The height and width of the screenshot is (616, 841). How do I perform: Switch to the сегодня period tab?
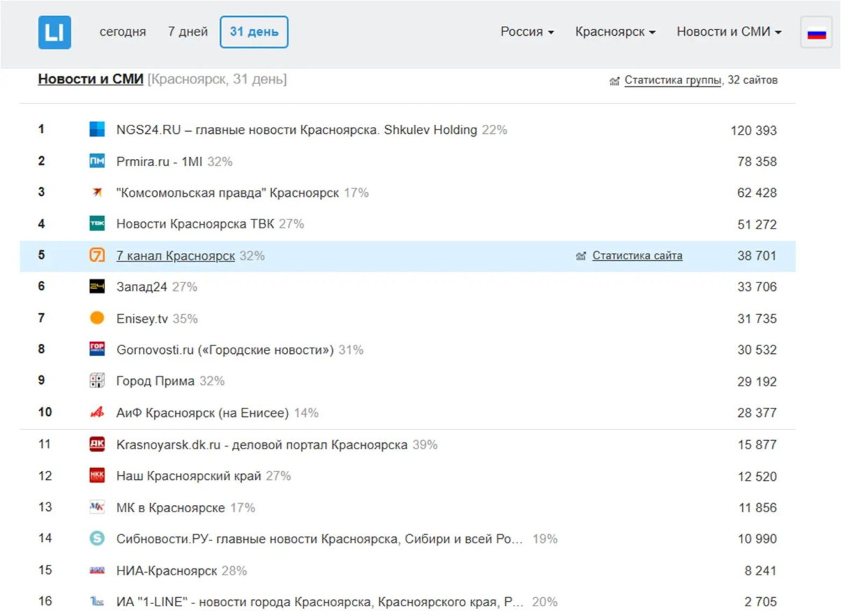(123, 32)
